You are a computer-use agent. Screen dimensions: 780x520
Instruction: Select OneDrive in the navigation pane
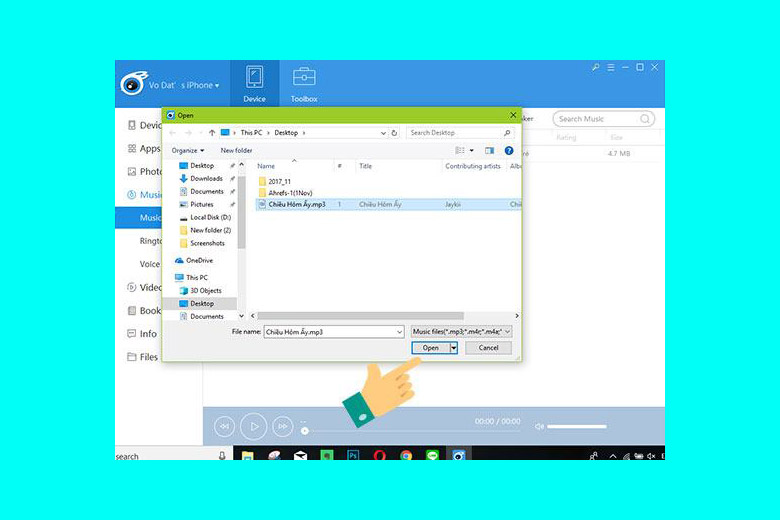point(199,260)
